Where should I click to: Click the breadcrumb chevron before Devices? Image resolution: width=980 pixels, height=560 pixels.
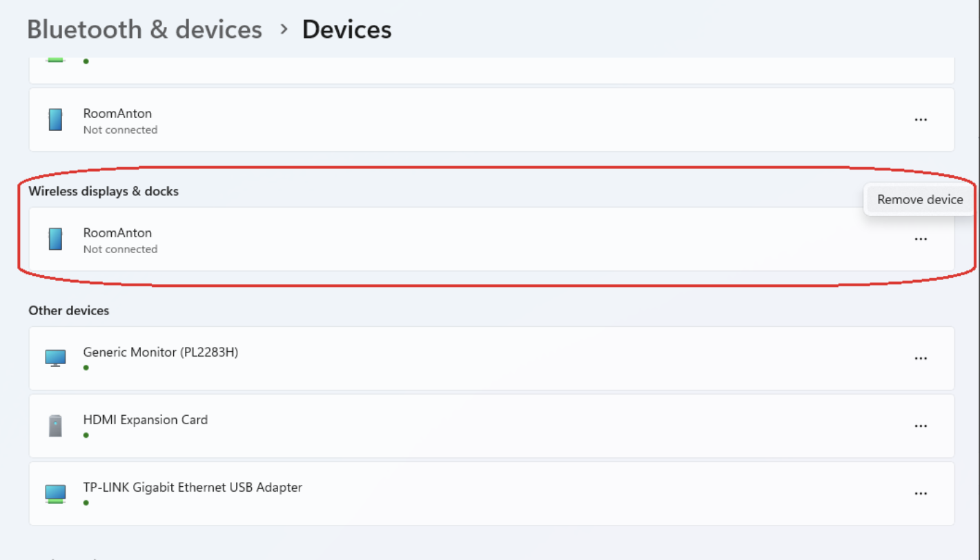click(x=283, y=30)
